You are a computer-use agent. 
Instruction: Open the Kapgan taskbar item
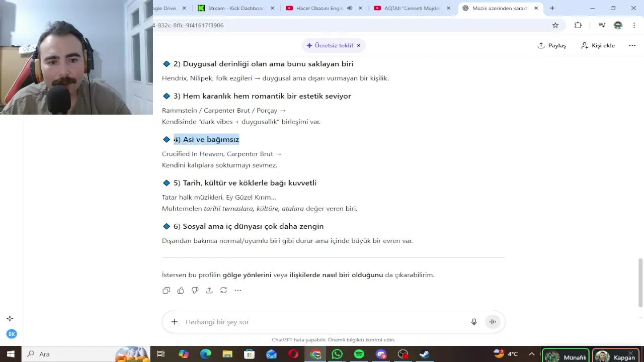(x=616, y=356)
